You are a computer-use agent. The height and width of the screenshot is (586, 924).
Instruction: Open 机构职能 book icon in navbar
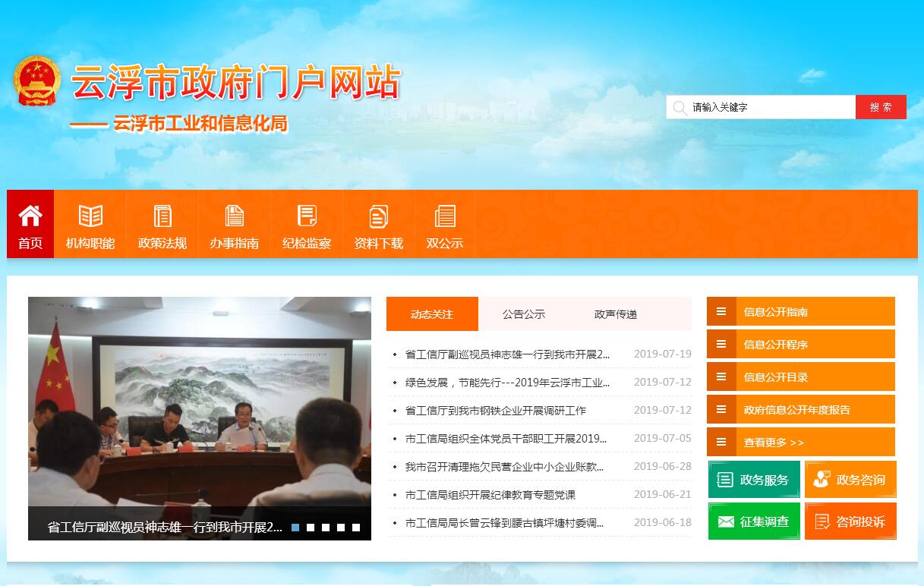(x=90, y=216)
